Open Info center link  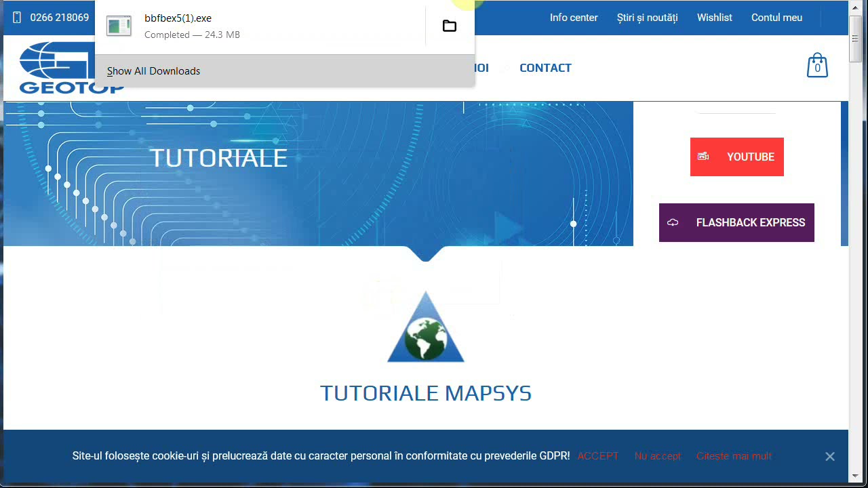coord(574,18)
